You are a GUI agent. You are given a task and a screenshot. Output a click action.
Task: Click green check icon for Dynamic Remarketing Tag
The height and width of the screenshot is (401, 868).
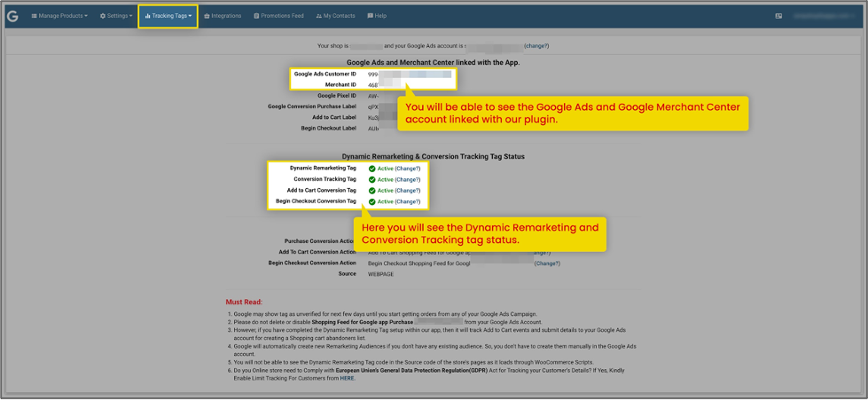pos(372,169)
